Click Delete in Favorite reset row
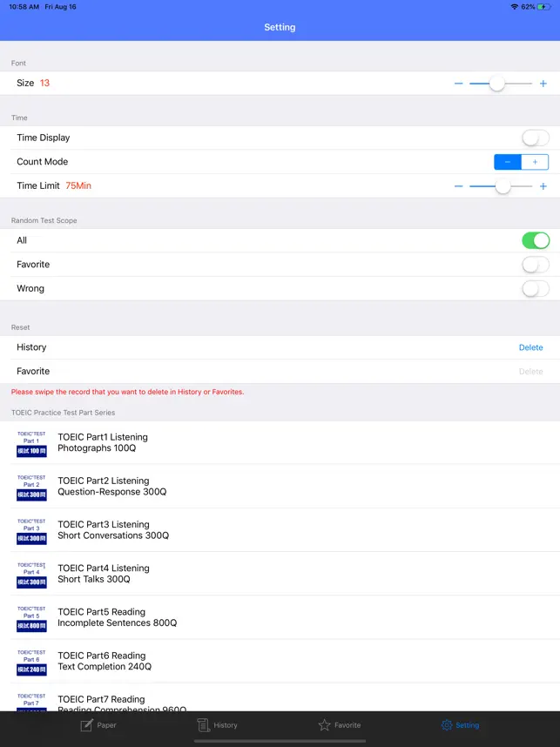 530,371
